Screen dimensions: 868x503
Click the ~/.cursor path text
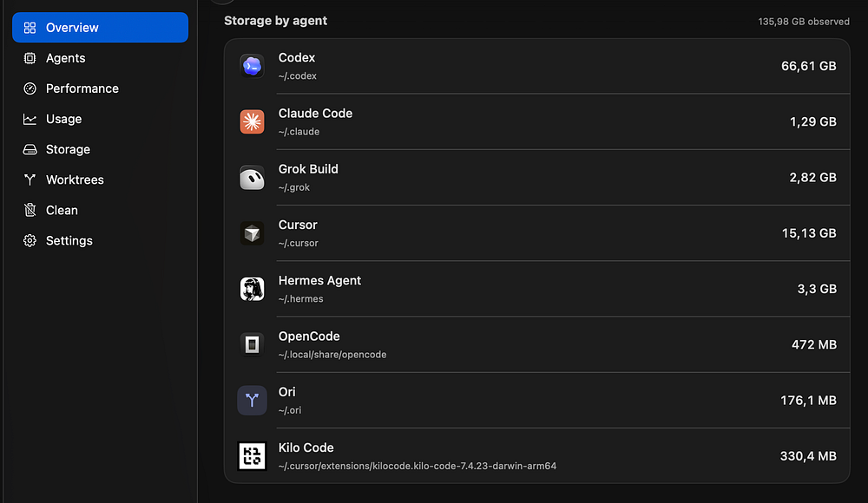tap(298, 243)
